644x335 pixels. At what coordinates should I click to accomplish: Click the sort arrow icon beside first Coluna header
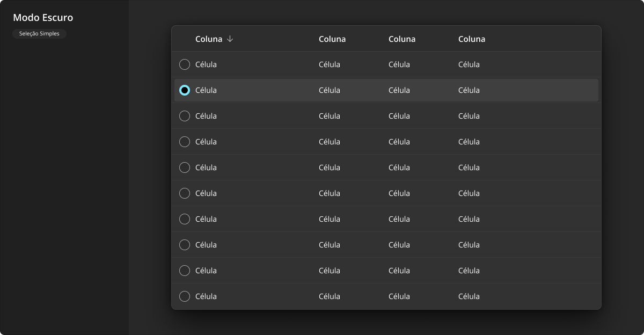(230, 39)
